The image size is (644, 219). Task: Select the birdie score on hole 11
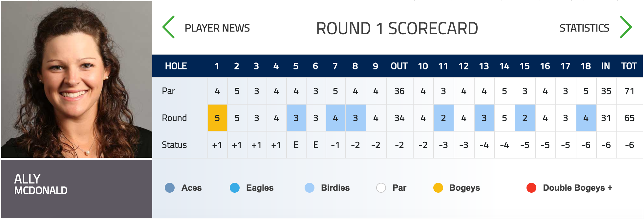click(x=443, y=118)
